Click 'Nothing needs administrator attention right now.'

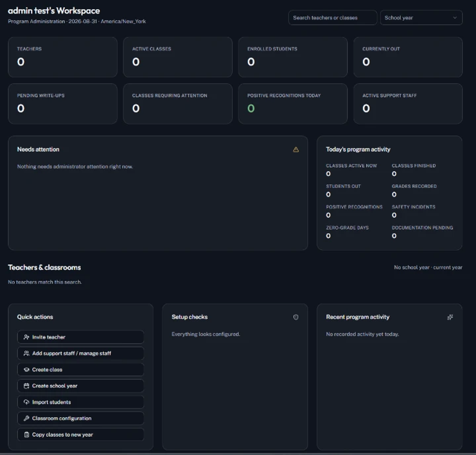pyautogui.click(x=75, y=167)
